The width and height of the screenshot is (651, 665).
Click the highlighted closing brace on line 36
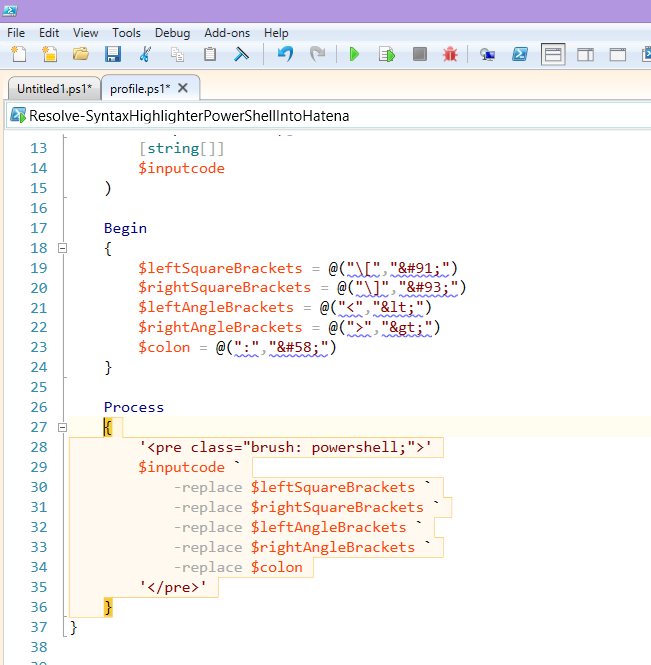pyautogui.click(x=108, y=607)
